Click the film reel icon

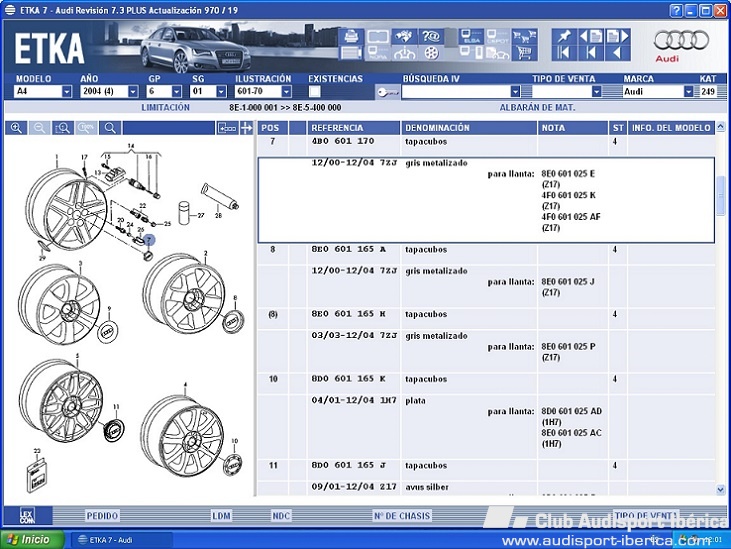431,53
